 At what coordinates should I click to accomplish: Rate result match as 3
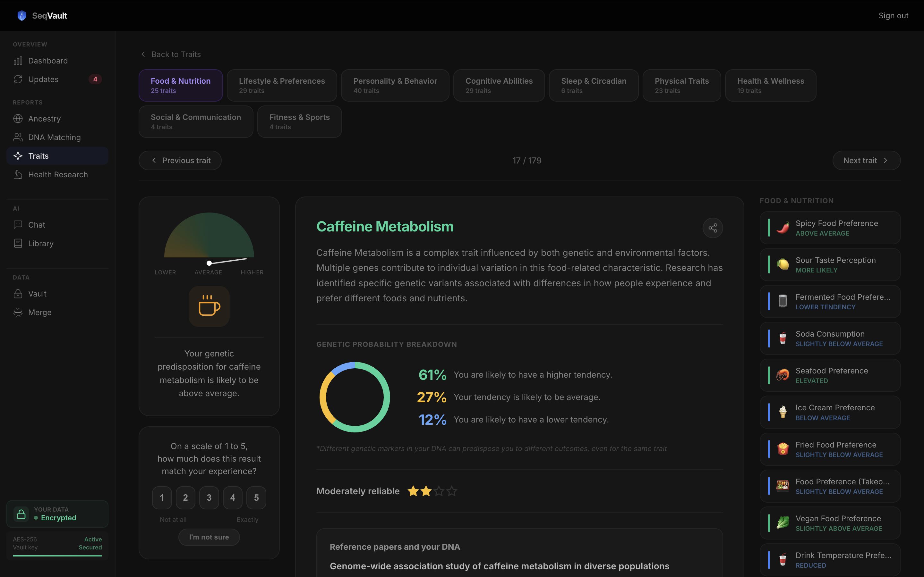209,497
